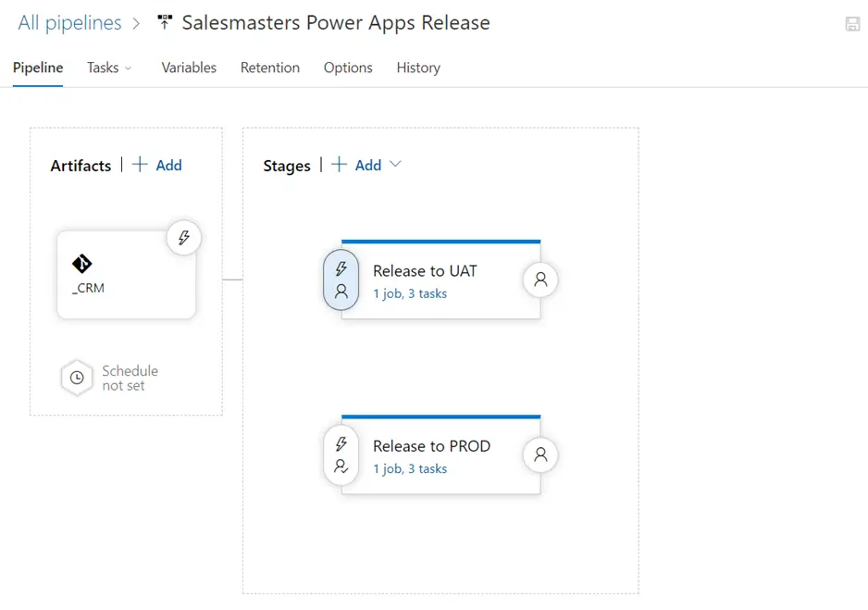Expand the Stages Add dropdown chevron
868x610 pixels.
pyautogui.click(x=395, y=165)
